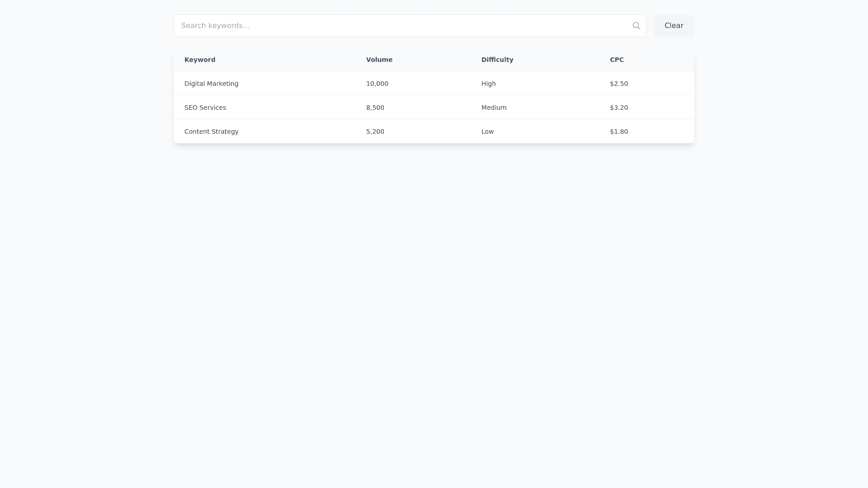
Task: Click the $1.80 CPC value
Action: (618, 131)
